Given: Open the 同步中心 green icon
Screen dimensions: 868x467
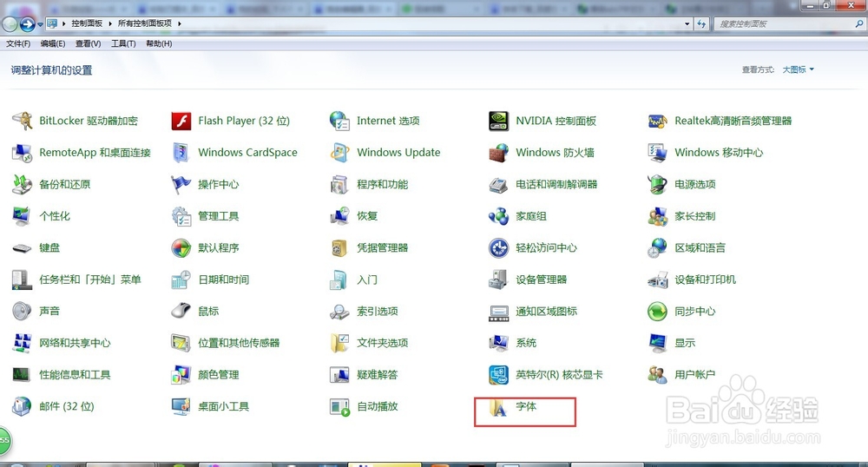Looking at the screenshot, I should tap(657, 311).
